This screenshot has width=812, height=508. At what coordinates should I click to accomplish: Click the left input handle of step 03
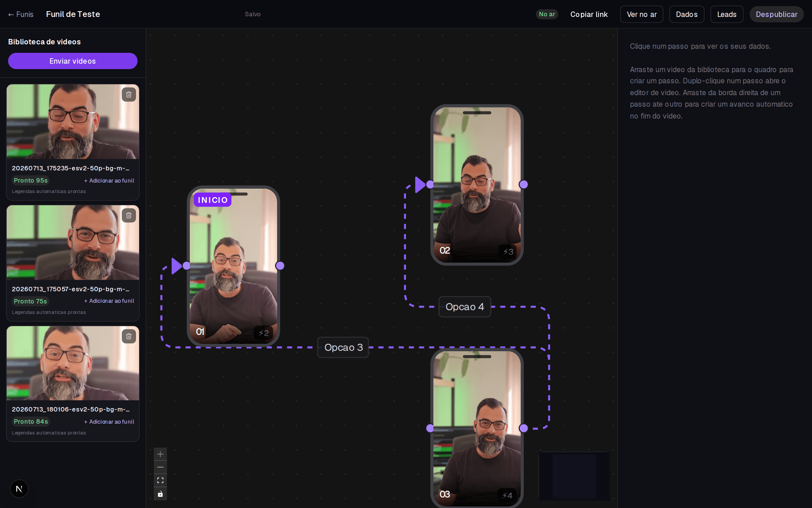pyautogui.click(x=430, y=428)
